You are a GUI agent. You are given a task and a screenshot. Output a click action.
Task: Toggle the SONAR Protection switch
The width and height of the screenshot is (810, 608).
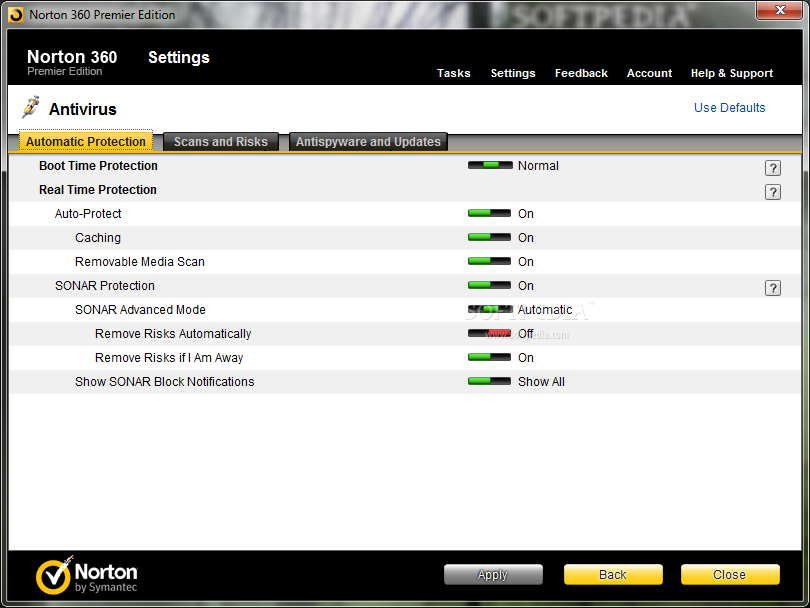[x=489, y=285]
